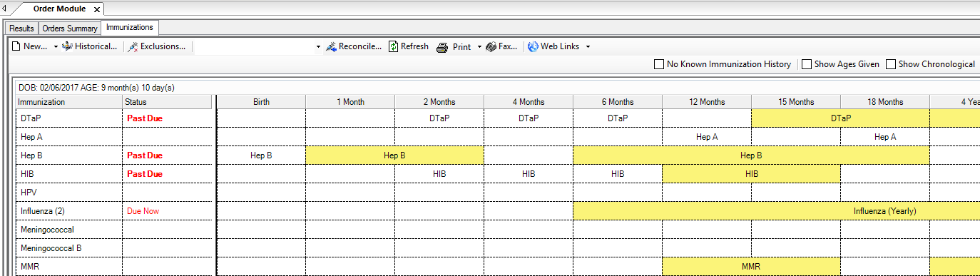980x276 pixels.
Task: Click DTaP dose under 6 Months
Action: tap(618, 118)
